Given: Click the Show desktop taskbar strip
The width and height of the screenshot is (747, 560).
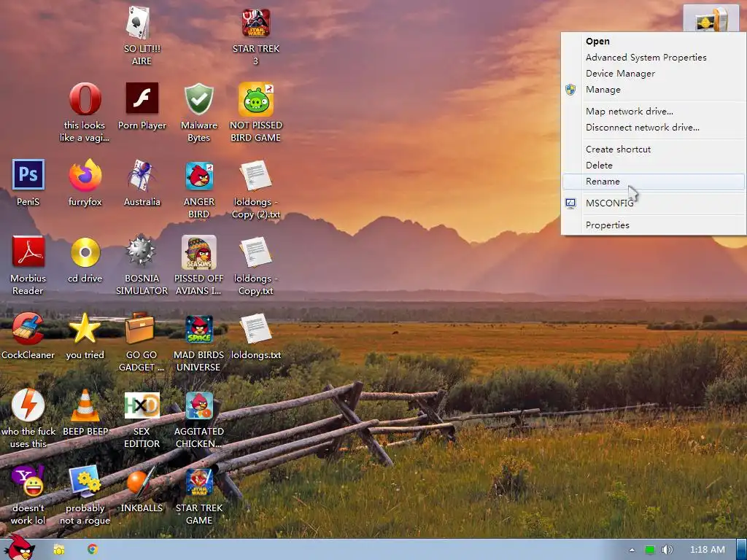Looking at the screenshot, I should (x=742, y=550).
